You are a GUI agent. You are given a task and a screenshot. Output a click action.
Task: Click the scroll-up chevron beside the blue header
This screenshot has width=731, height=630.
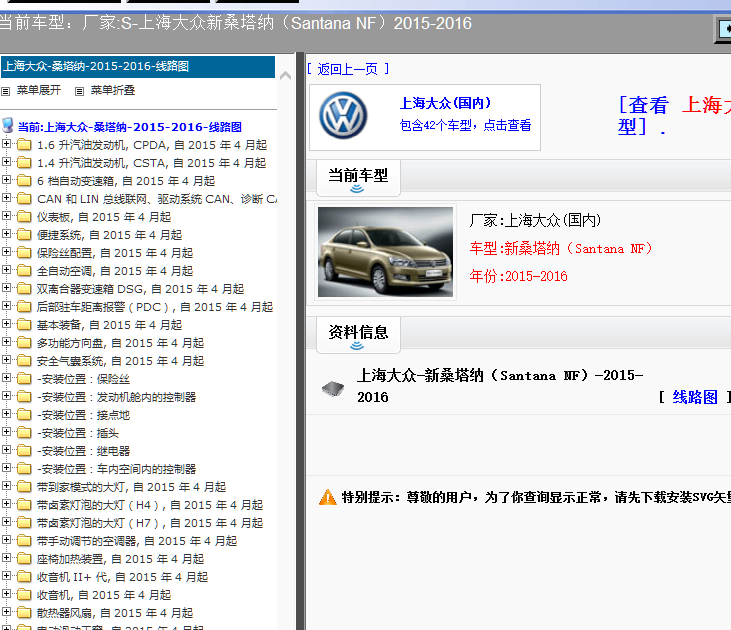point(285,76)
